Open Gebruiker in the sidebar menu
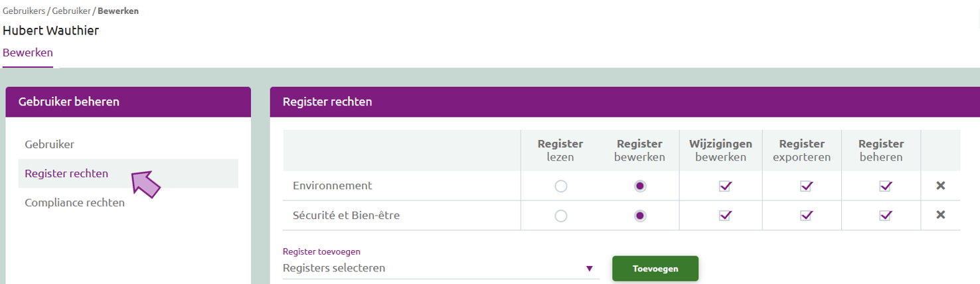980x284 pixels. [x=50, y=144]
